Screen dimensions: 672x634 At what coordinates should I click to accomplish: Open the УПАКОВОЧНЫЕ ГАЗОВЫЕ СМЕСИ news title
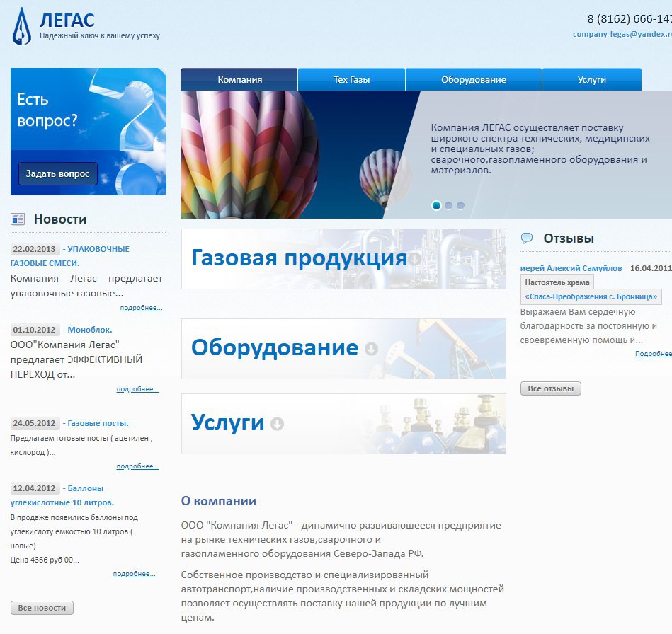pos(70,256)
